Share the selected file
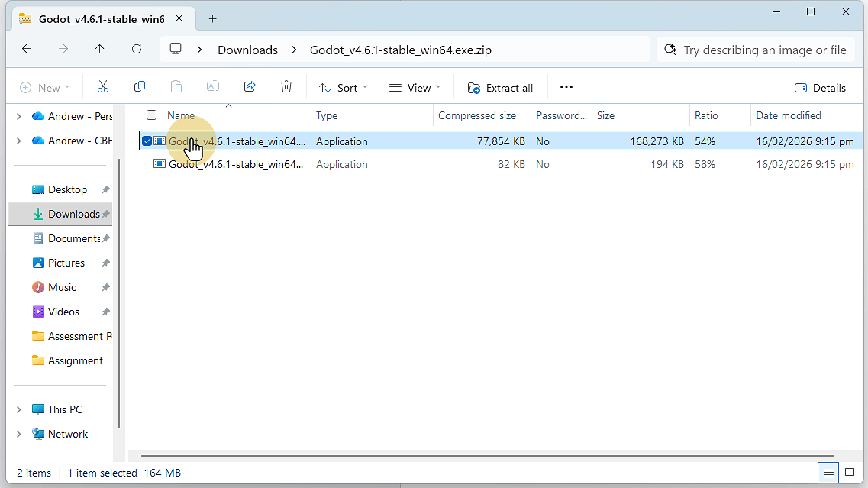 (x=250, y=86)
